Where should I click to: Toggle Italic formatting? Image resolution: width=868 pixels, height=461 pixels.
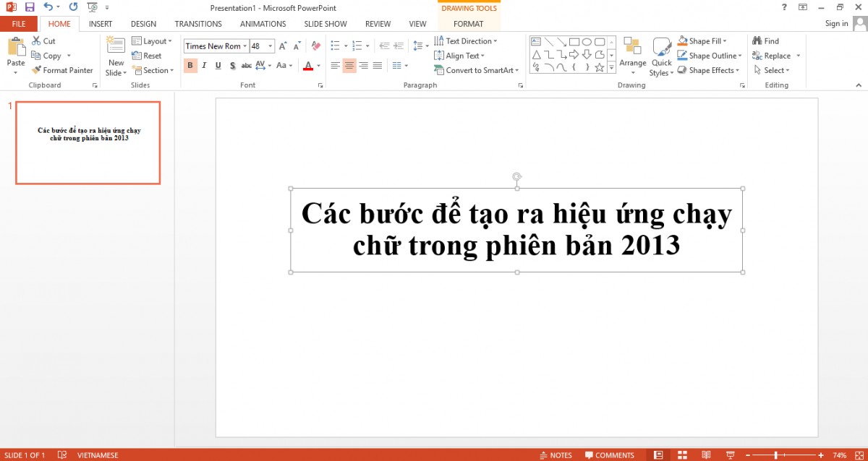coord(204,66)
